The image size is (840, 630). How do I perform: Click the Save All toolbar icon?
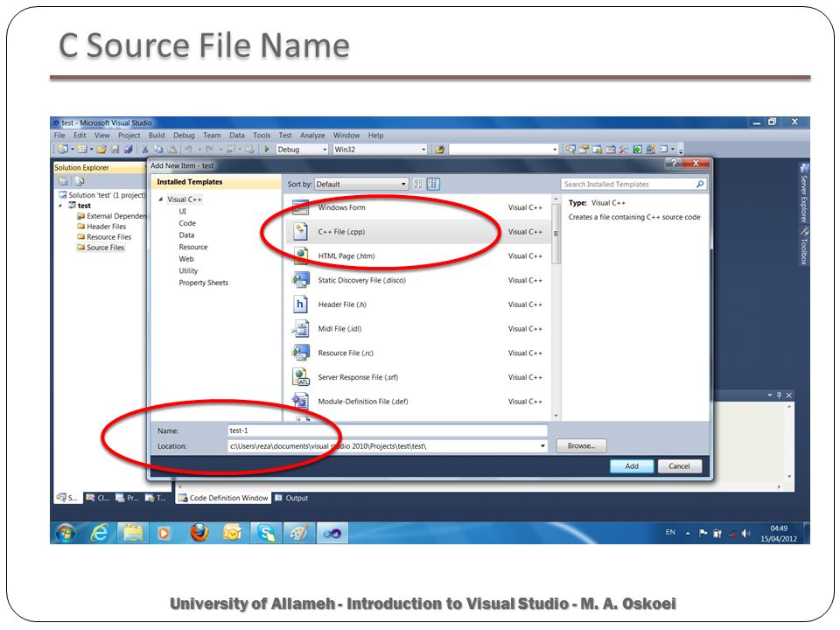click(x=129, y=150)
